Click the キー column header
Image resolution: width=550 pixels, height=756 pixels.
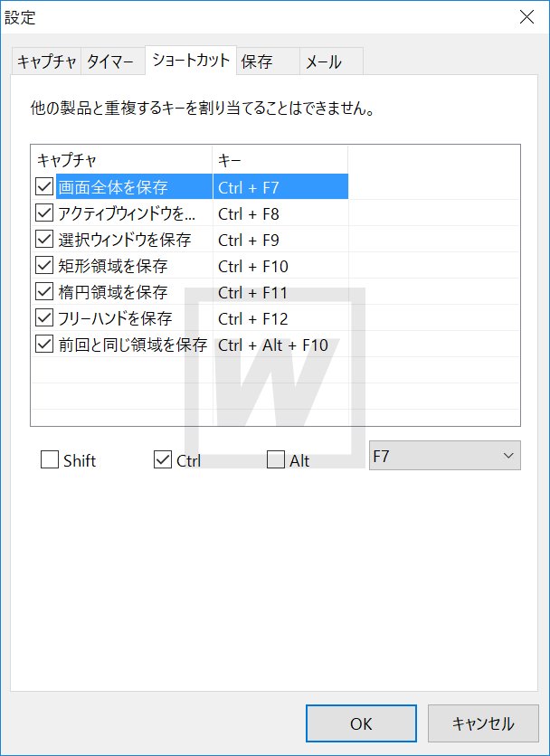pyautogui.click(x=280, y=159)
